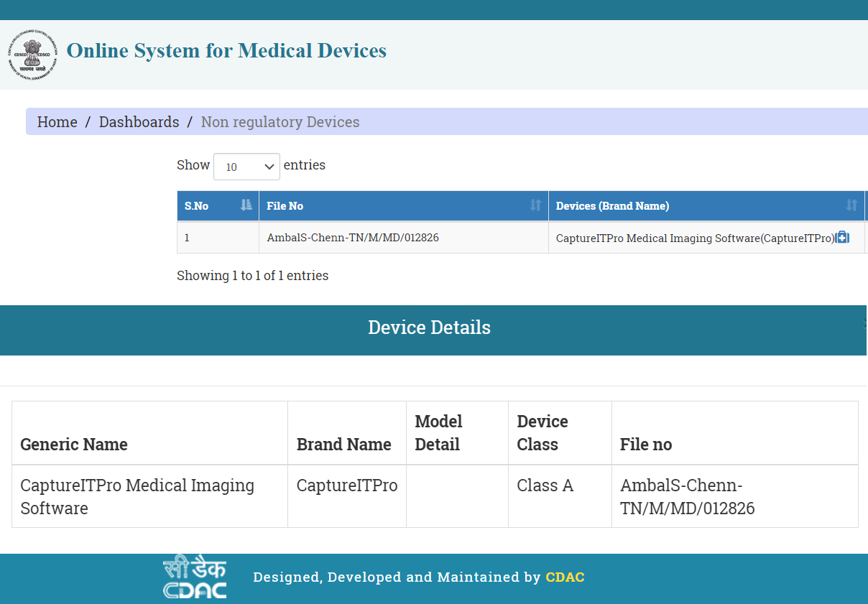Click the yellow CDAC footer link
The width and height of the screenshot is (868, 604).
click(x=565, y=577)
